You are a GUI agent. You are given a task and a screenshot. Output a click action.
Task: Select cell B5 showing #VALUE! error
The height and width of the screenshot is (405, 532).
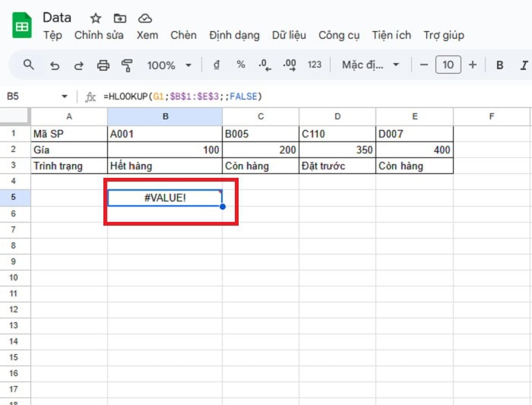point(165,198)
